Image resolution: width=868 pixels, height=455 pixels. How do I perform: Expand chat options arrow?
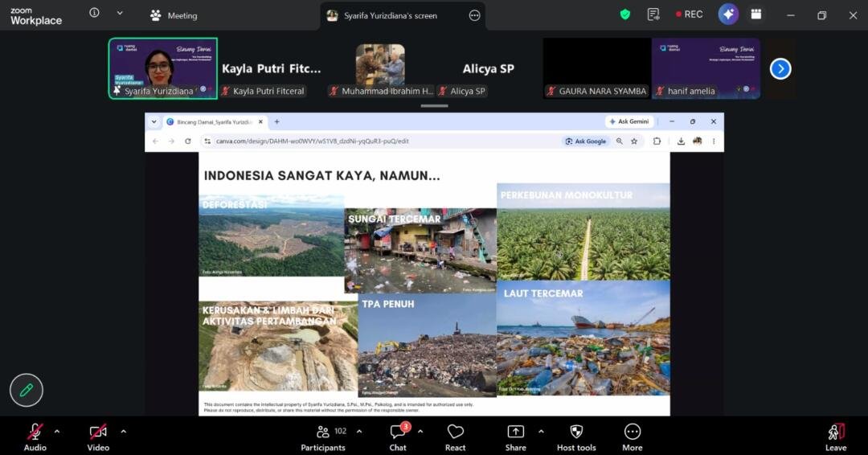pos(420,431)
